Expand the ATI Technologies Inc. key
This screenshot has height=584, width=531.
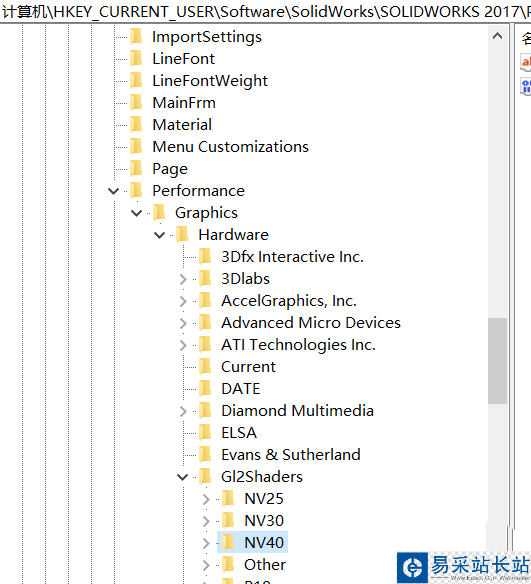(183, 345)
